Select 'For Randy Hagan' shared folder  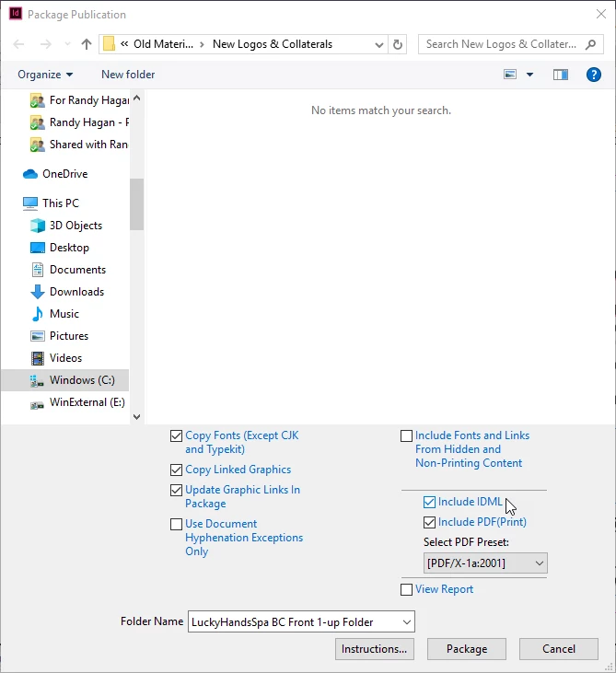[79, 100]
